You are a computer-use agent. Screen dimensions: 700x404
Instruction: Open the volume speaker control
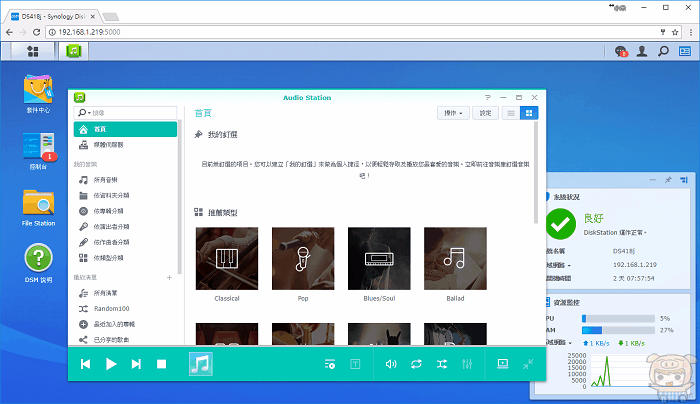point(391,364)
